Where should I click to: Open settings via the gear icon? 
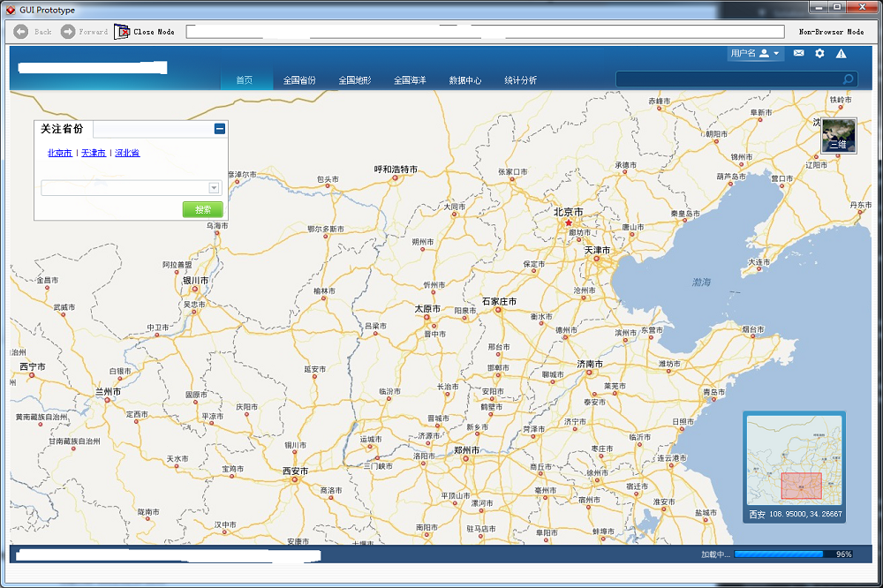819,53
